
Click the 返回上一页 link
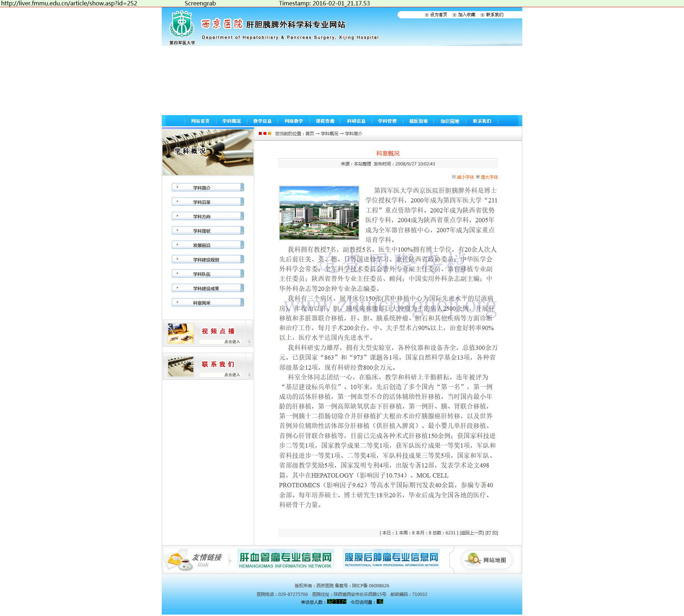click(x=472, y=533)
